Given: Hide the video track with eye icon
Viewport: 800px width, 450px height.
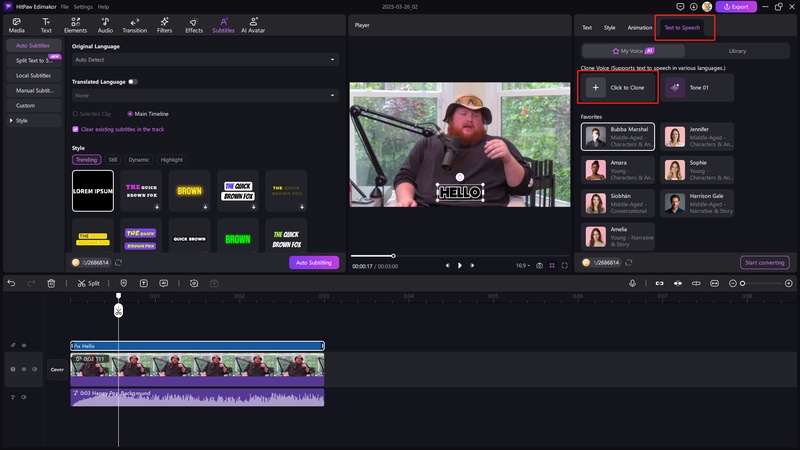Looking at the screenshot, I should click(x=23, y=369).
